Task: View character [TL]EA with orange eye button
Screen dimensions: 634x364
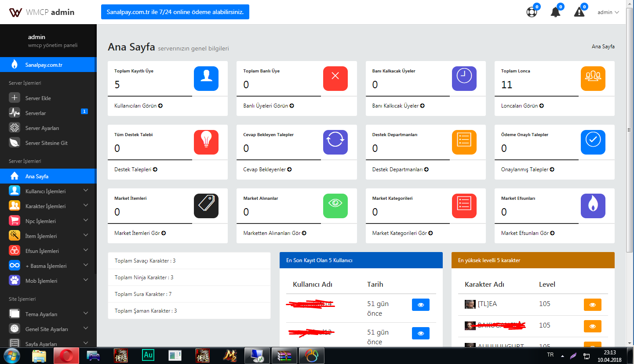Action: click(593, 305)
